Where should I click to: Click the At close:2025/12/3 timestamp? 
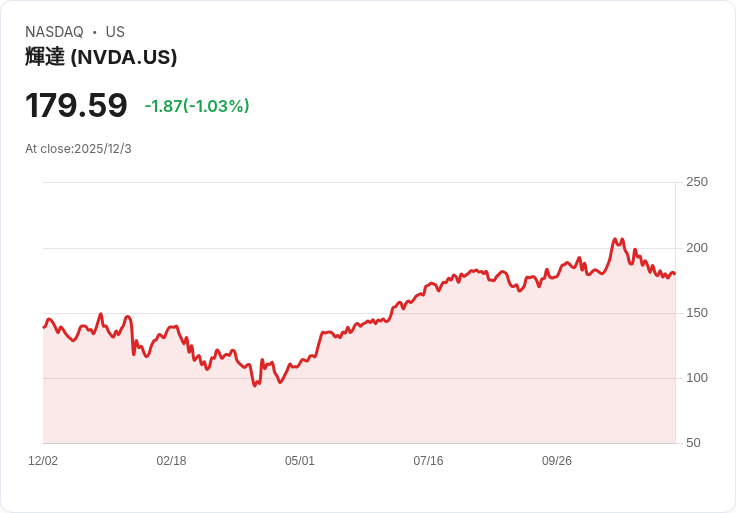78,149
